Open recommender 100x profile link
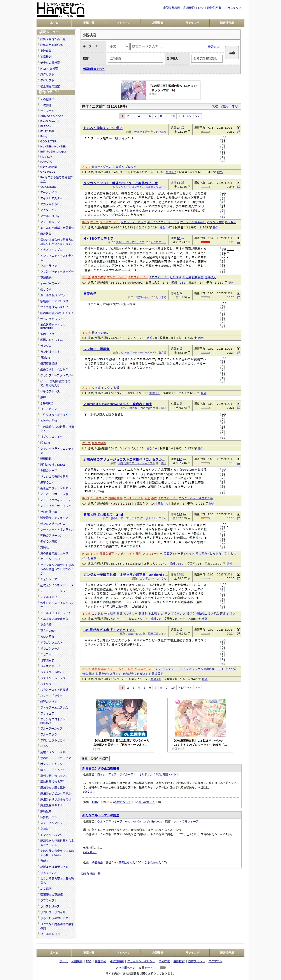This screenshot has height=980, width=281. (95, 802)
